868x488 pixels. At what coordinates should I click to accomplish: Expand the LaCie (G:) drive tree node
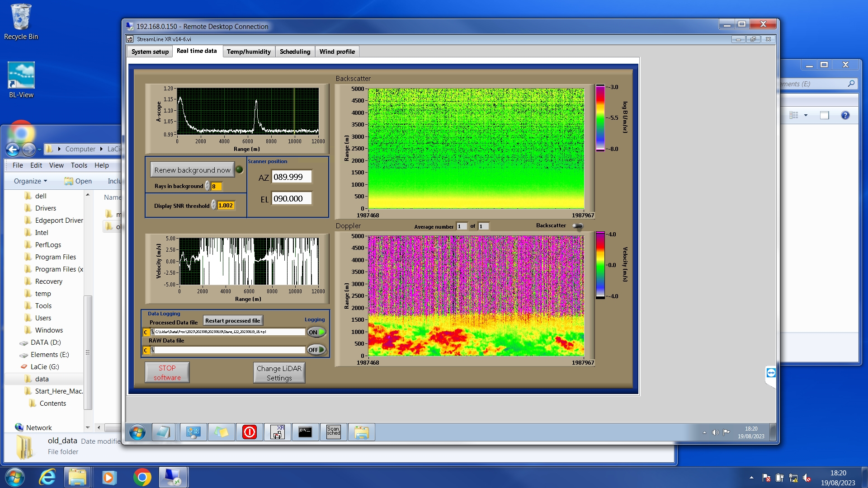pyautogui.click(x=45, y=367)
